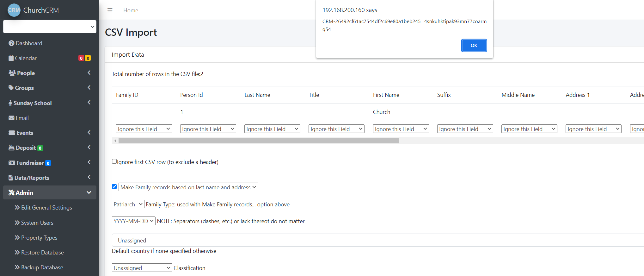Screen dimensions: 644x276
Task: Open Data/Reports menu item
Action: [x=50, y=178]
